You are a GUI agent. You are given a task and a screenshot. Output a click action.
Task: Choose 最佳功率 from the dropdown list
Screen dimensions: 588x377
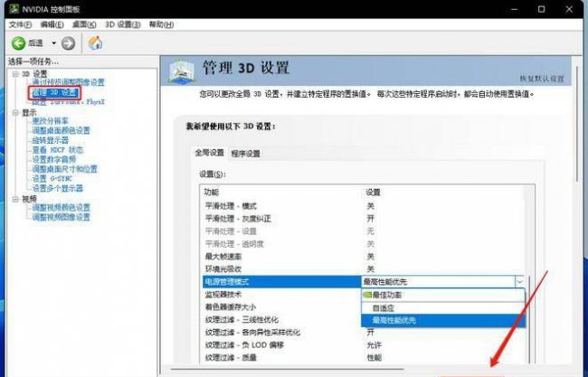(442, 296)
